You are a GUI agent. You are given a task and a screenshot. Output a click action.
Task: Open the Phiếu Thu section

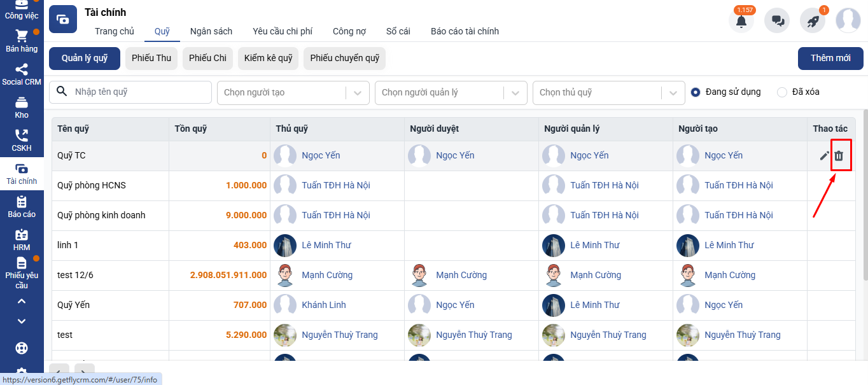click(151, 58)
